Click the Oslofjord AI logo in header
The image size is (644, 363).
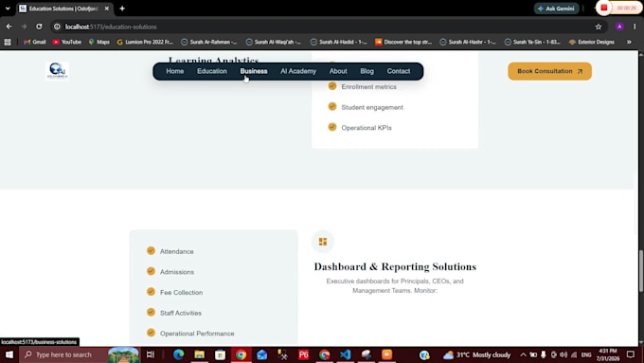point(57,71)
